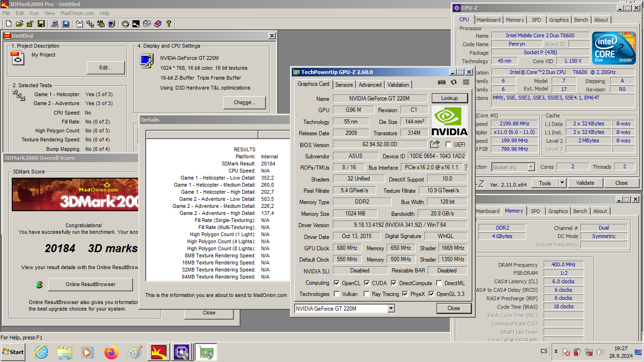Open the Mainboard tab in top CPU-Z window
This screenshot has width=644, height=362.
pyautogui.click(x=488, y=20)
